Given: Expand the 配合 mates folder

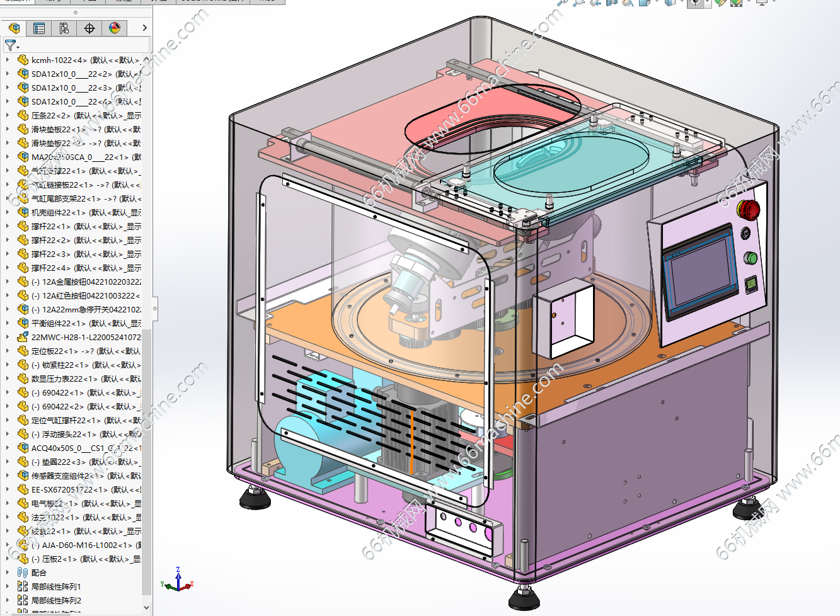Looking at the screenshot, I should click(7, 573).
